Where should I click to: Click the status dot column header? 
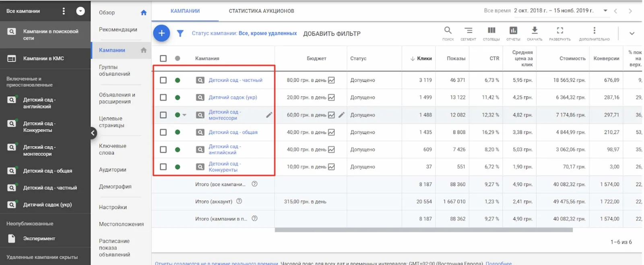tap(178, 58)
